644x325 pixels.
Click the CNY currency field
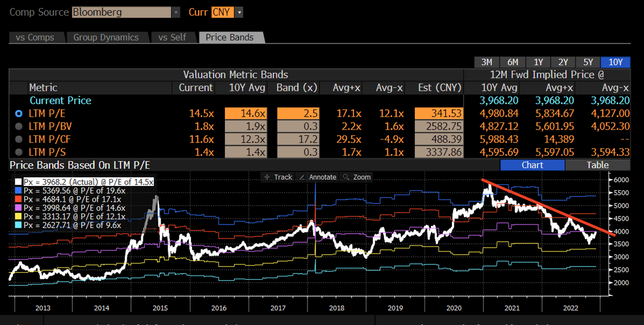pos(223,12)
